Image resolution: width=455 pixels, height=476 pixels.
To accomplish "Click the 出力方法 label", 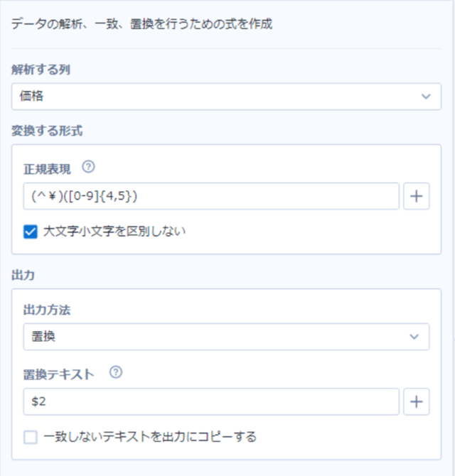I will tap(47, 310).
